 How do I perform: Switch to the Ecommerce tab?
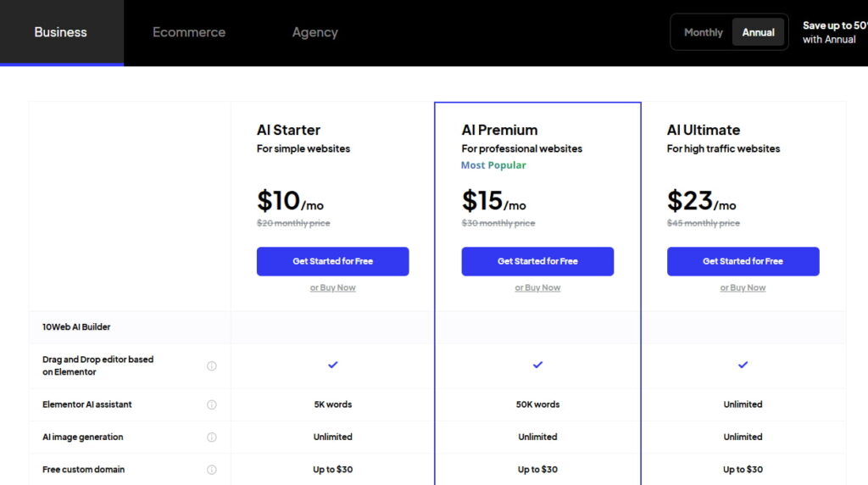pyautogui.click(x=189, y=32)
